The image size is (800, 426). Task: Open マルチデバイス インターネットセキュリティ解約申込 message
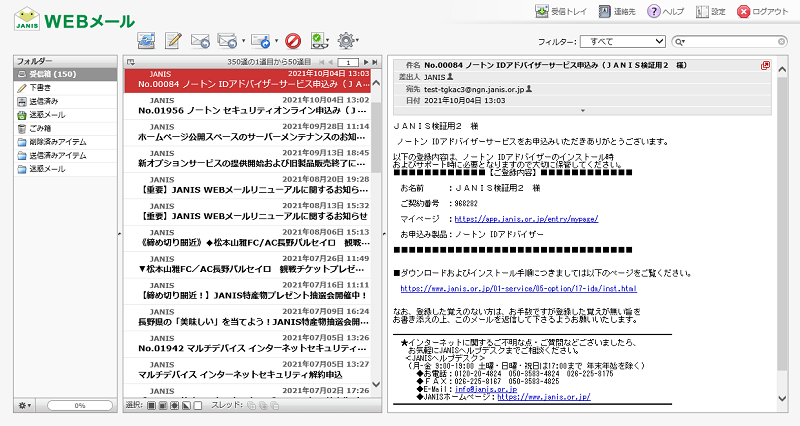(247, 370)
